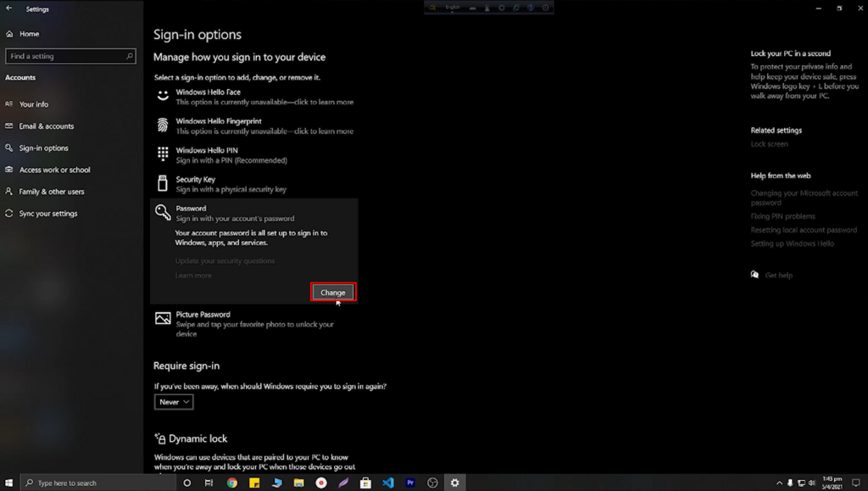The width and height of the screenshot is (868, 491).
Task: Open Microsoft Store from taskbar
Action: 365,483
